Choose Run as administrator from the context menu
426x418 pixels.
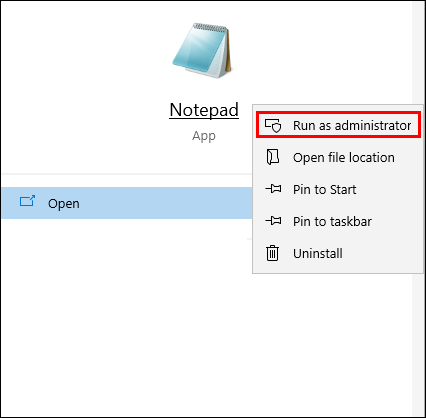pyautogui.click(x=338, y=126)
